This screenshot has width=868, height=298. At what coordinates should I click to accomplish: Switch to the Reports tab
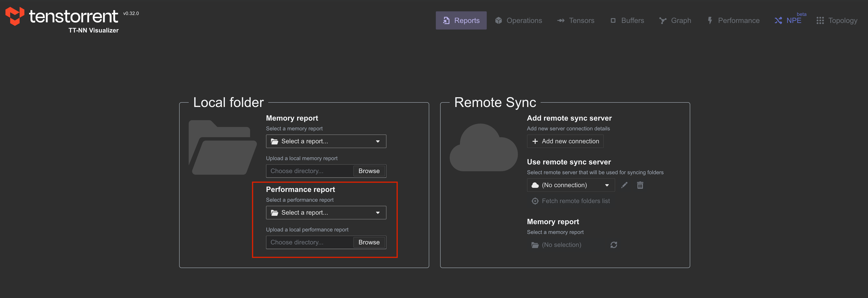click(x=461, y=20)
